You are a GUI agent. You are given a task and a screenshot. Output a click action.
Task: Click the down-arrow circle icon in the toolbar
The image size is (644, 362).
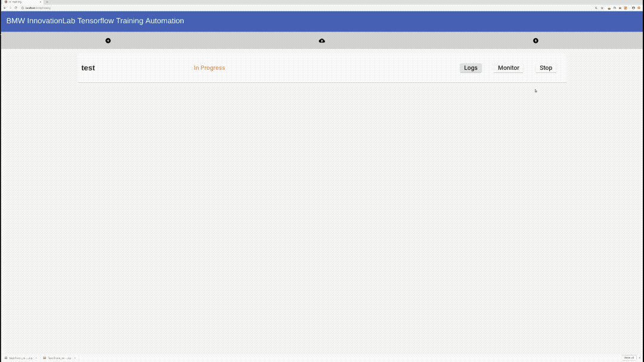535,41
